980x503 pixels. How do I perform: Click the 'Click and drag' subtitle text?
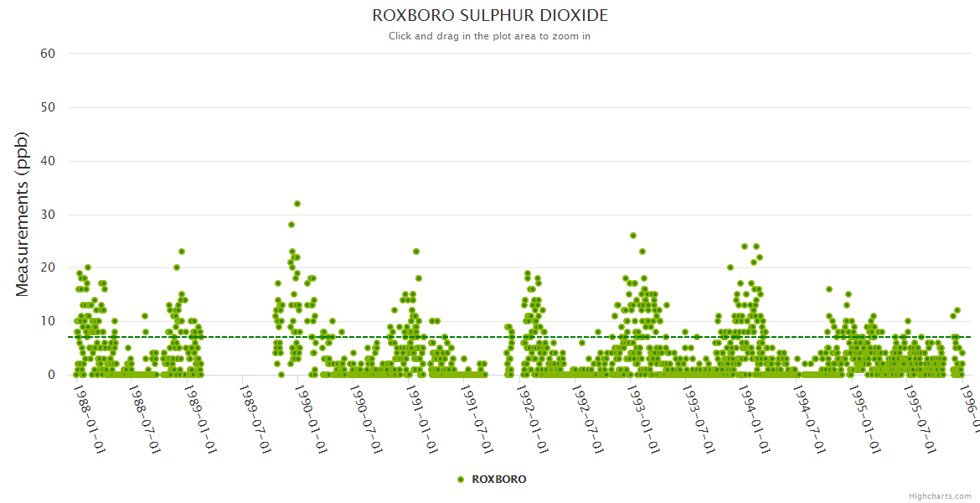pos(489,36)
